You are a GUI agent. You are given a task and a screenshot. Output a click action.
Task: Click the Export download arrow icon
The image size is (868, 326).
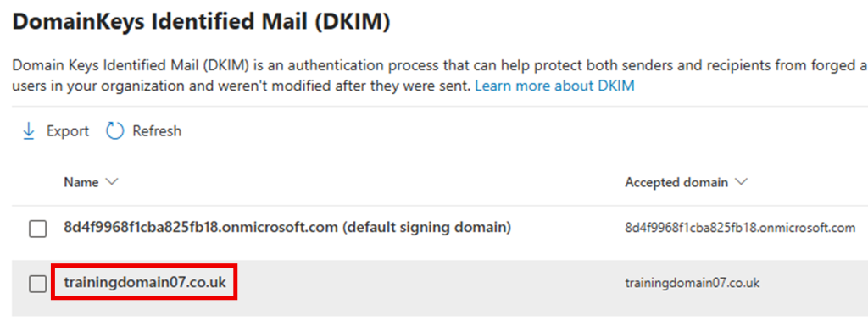pyautogui.click(x=28, y=131)
